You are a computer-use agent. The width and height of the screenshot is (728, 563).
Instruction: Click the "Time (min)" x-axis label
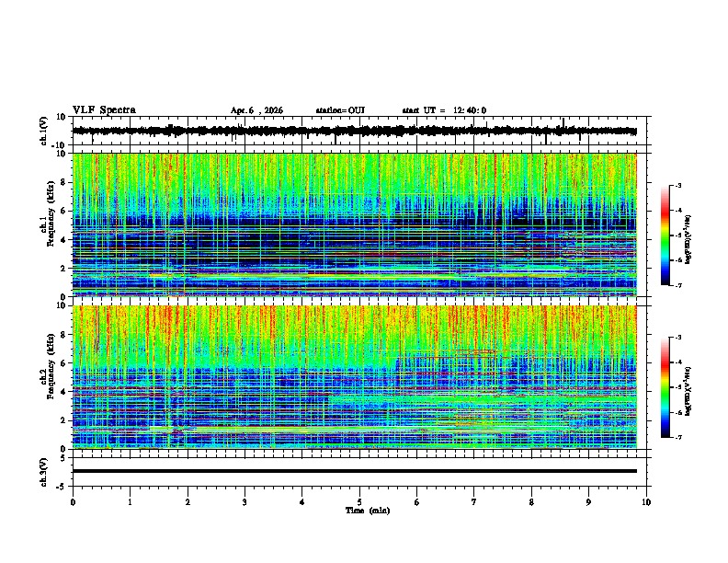pos(368,511)
